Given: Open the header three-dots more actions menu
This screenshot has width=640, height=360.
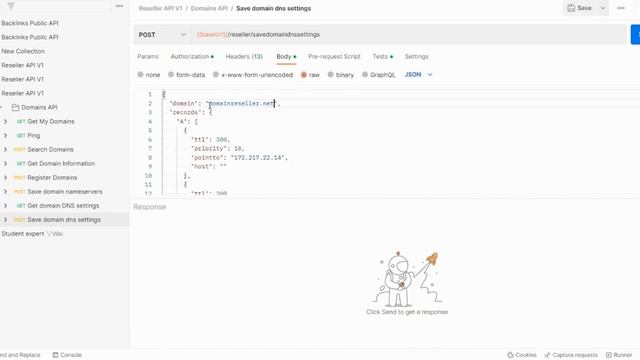Looking at the screenshot, I should pos(621,8).
